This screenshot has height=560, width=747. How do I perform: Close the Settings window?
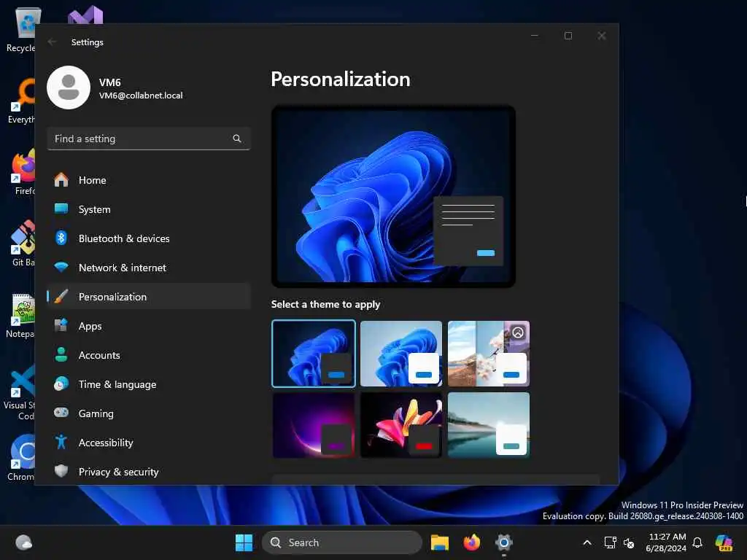[602, 36]
